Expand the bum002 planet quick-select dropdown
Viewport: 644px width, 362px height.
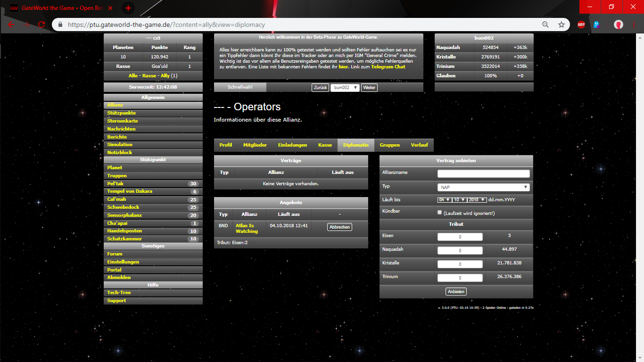(x=345, y=88)
